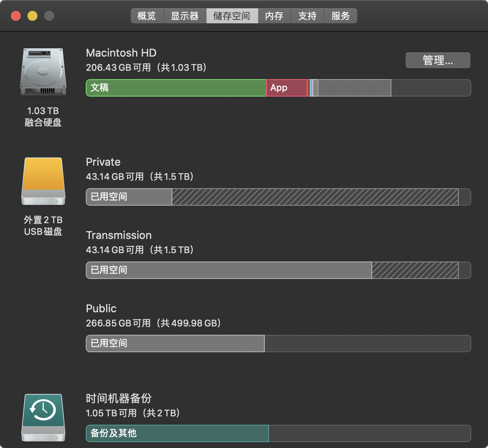Screen dimensions: 488x448
Task: Click the Time Machine backup drive icon
Action: click(x=43, y=418)
